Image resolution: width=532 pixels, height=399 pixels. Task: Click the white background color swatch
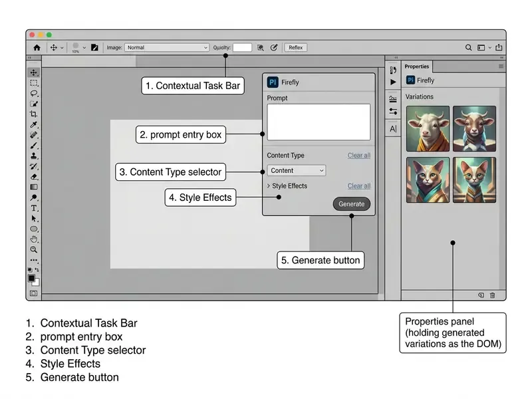click(x=37, y=283)
